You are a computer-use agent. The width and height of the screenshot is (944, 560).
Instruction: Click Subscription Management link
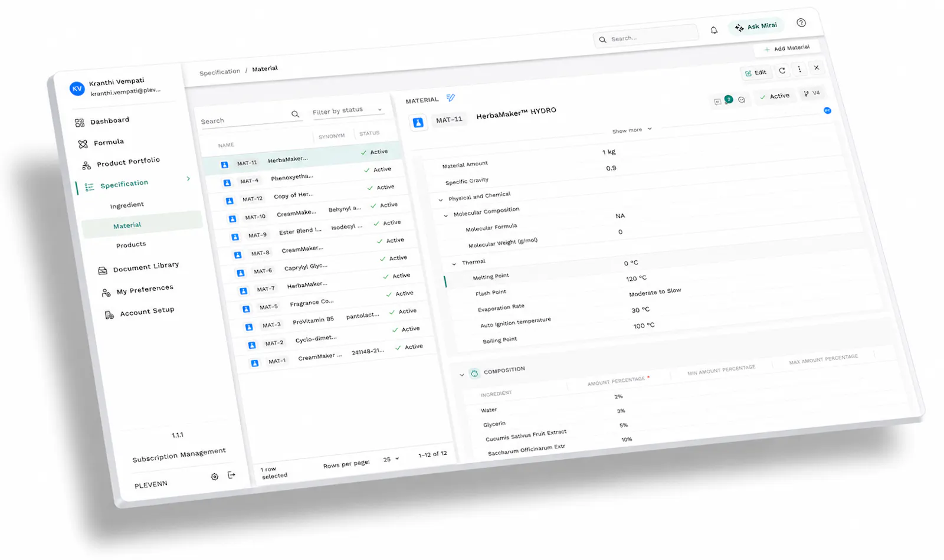tap(179, 454)
